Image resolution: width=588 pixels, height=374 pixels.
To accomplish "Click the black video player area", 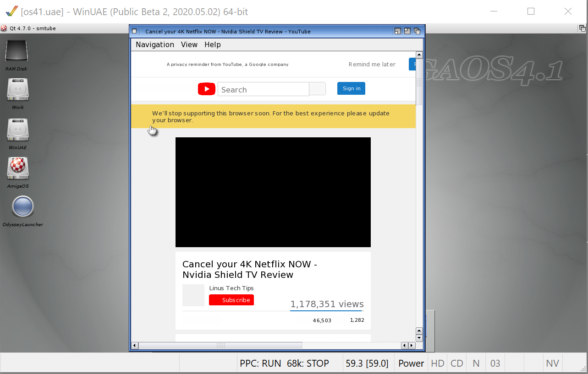I will 273,192.
